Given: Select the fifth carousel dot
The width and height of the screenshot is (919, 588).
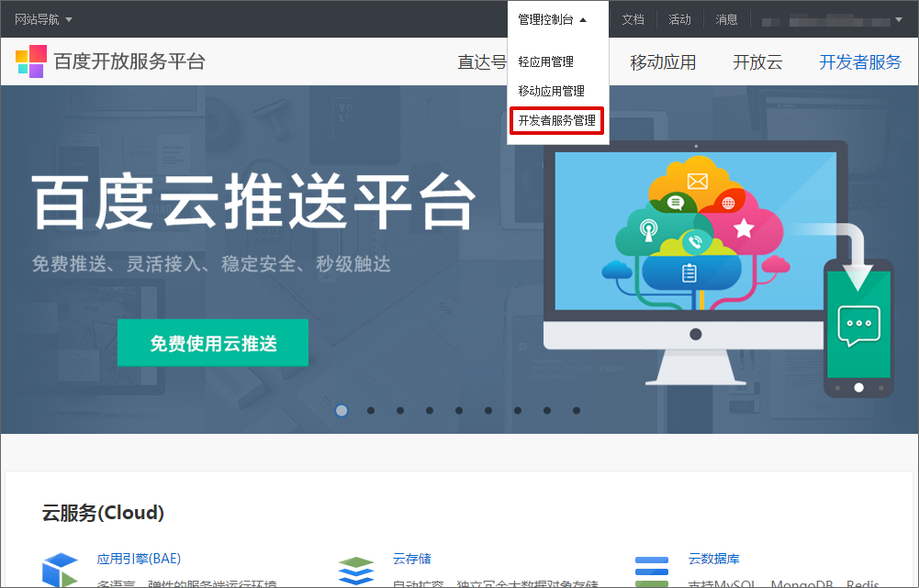Looking at the screenshot, I should point(459,411).
